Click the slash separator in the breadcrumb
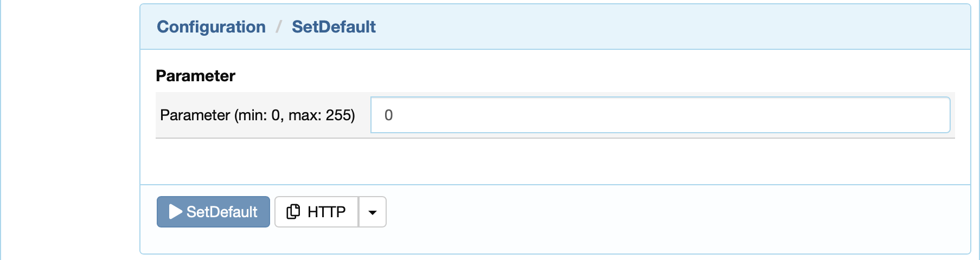The image size is (980, 260). [279, 27]
